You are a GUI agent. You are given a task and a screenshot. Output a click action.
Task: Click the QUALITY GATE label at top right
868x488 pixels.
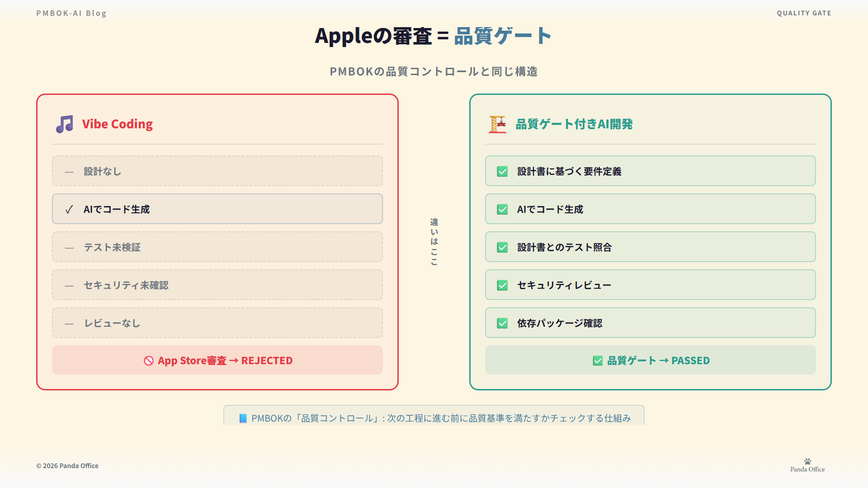(804, 13)
